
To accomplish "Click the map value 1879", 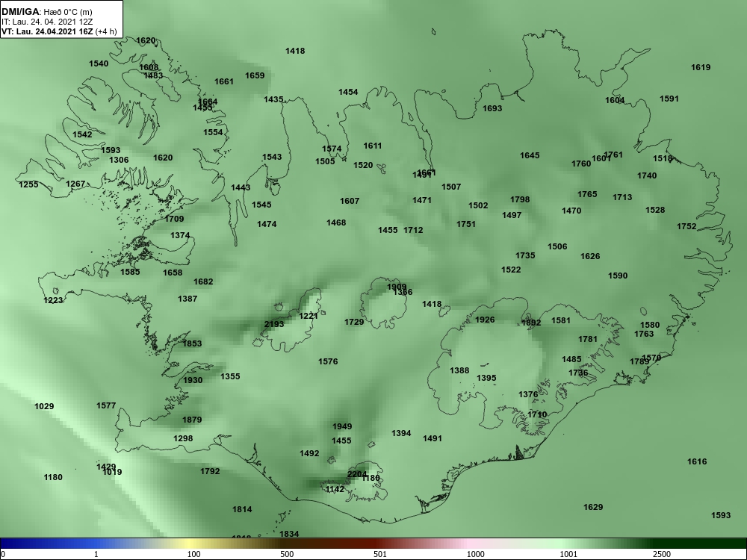I will point(192,420).
